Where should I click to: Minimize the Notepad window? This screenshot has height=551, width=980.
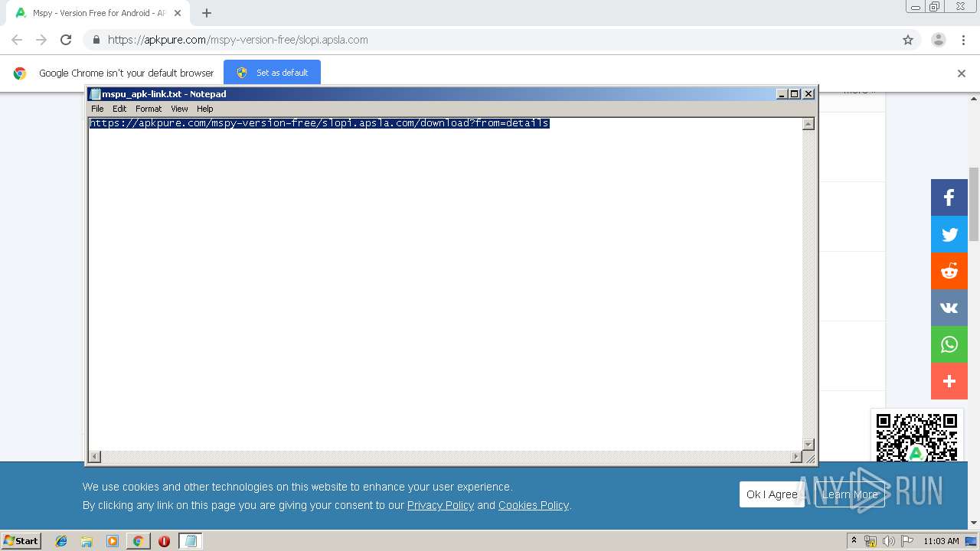coord(782,93)
